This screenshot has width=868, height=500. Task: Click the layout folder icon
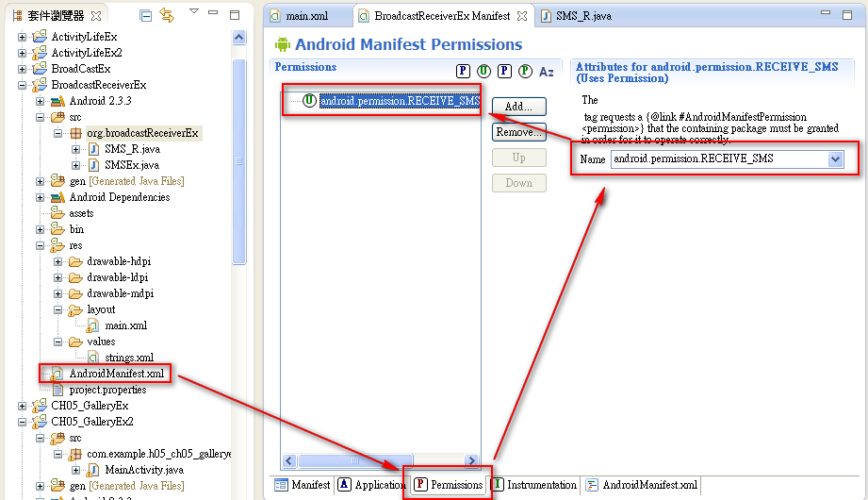[75, 309]
